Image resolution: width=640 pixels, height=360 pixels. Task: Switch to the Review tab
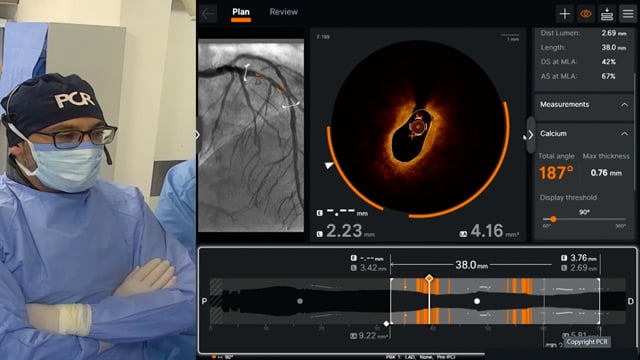(284, 12)
